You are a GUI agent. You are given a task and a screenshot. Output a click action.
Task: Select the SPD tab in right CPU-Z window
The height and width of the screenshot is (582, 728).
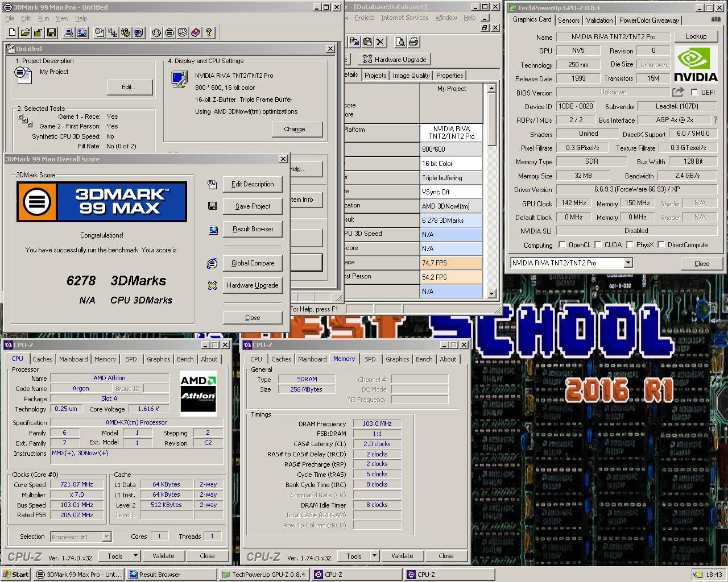370,359
